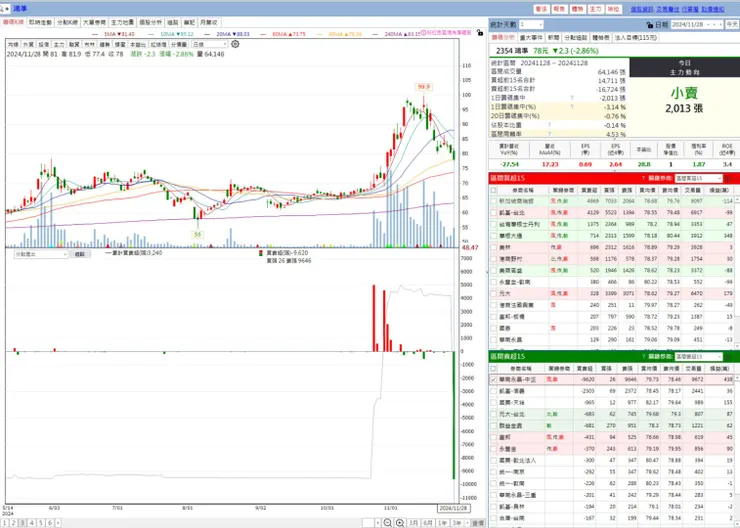Tick checkbox for 永豐金 row in sell list
Screen dimensions: 740x528
click(x=494, y=449)
